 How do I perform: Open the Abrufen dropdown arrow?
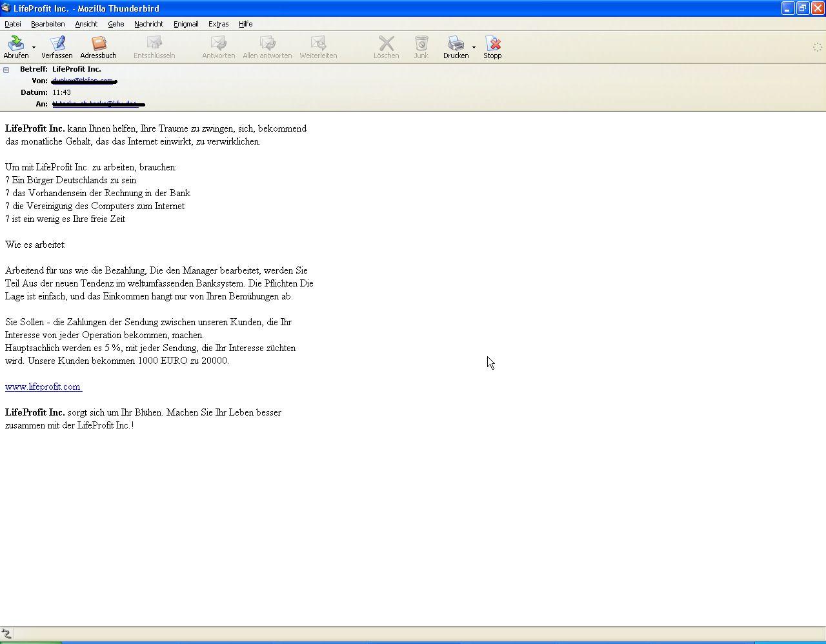34,47
